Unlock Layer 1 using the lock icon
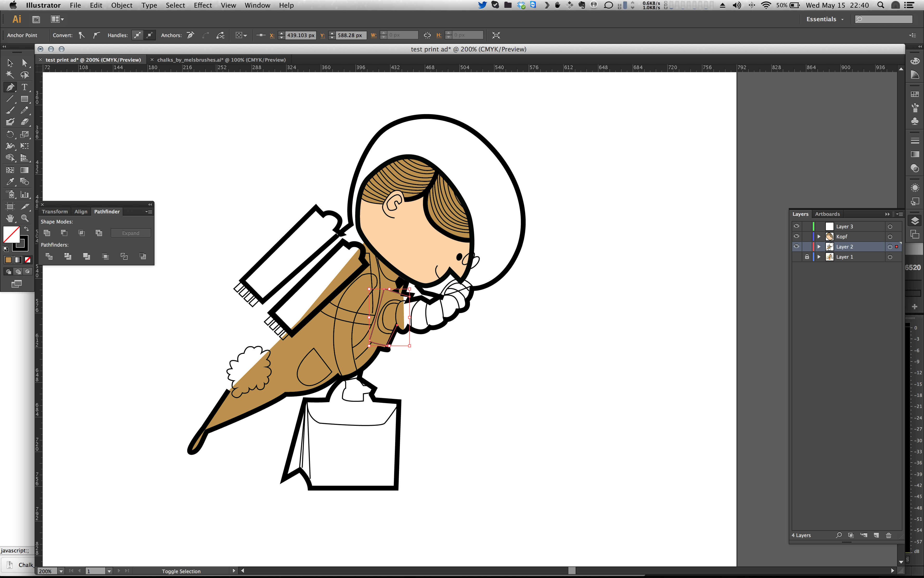The height and width of the screenshot is (578, 924). [807, 257]
